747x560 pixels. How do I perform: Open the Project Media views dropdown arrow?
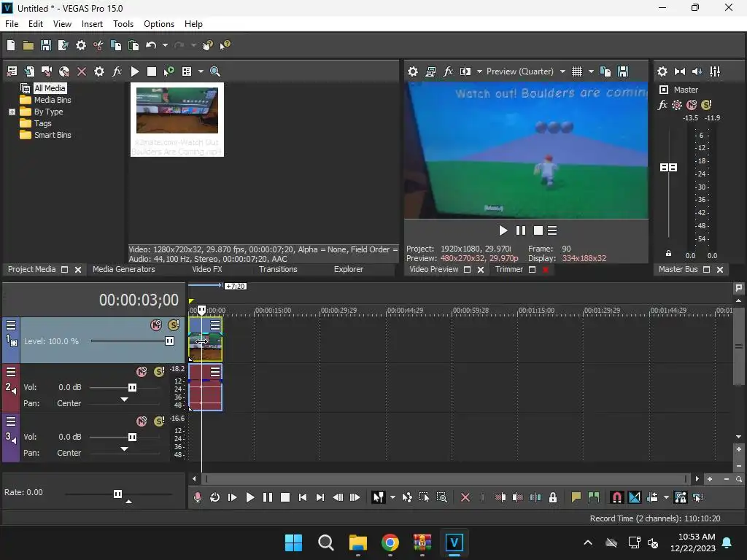pyautogui.click(x=201, y=71)
